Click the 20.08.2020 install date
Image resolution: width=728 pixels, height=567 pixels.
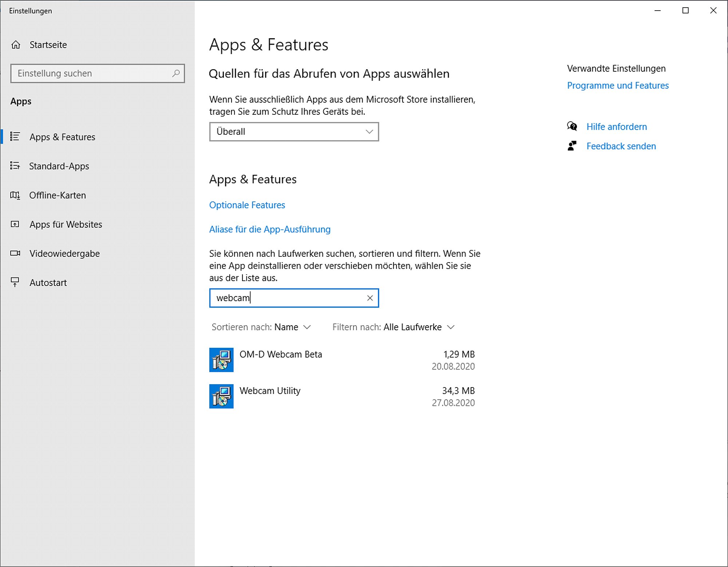click(x=453, y=366)
